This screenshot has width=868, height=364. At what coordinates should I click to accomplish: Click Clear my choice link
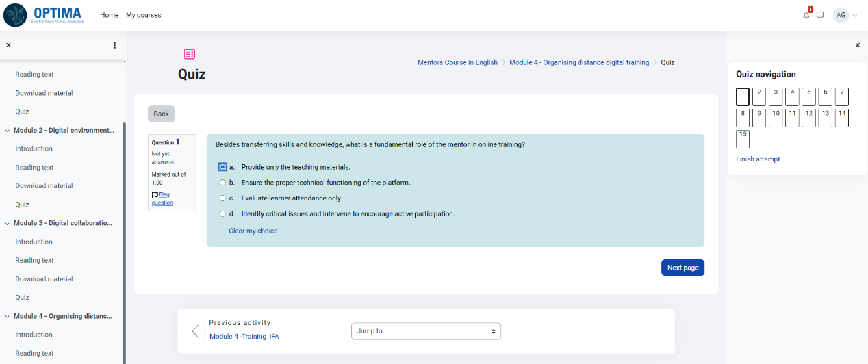[x=253, y=231]
